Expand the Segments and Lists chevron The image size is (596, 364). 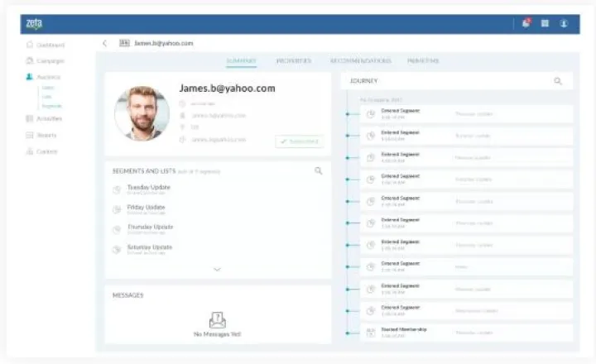pos(218,269)
